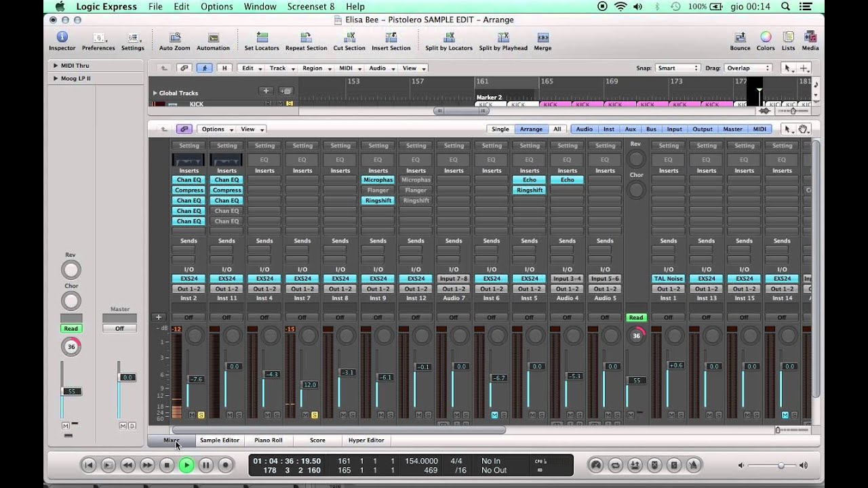Click the green Play button
The width and height of the screenshot is (868, 488).
click(x=186, y=465)
